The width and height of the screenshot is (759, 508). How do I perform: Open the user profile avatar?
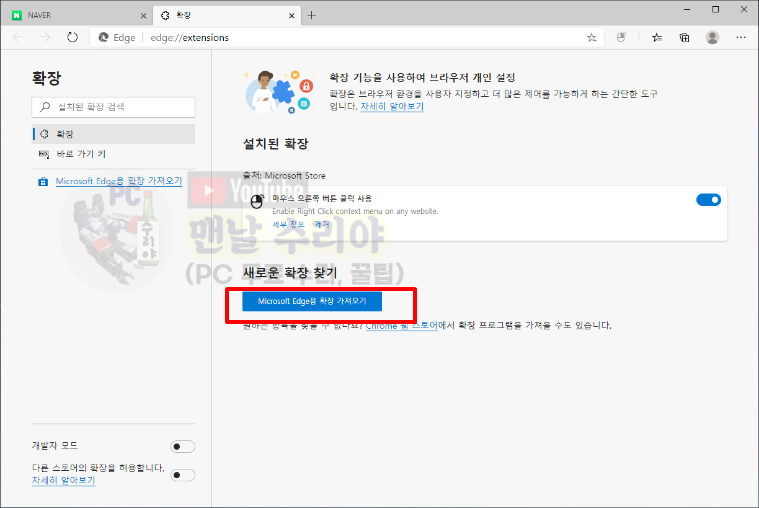click(712, 37)
